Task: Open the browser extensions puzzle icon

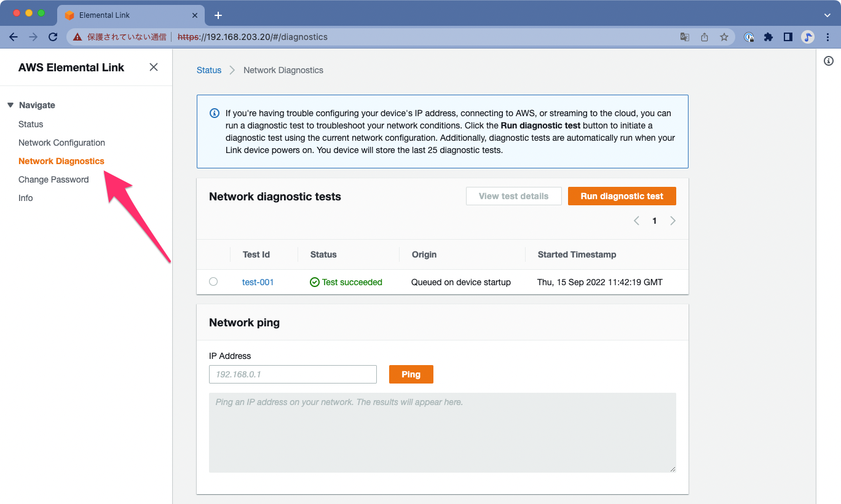Action: [x=768, y=36]
